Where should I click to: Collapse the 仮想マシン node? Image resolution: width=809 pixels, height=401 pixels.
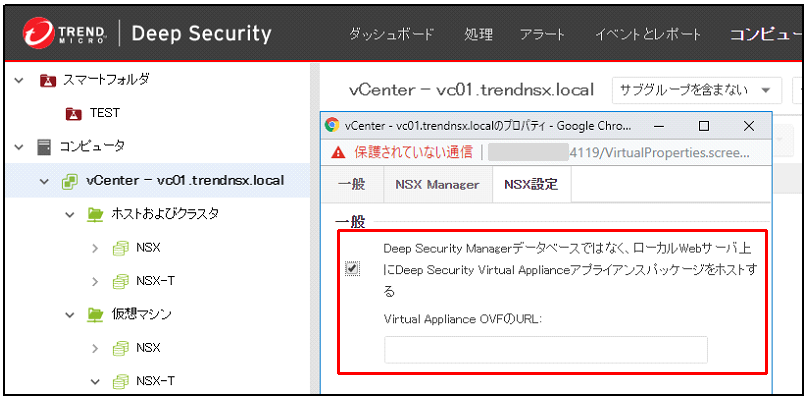pyautogui.click(x=70, y=314)
